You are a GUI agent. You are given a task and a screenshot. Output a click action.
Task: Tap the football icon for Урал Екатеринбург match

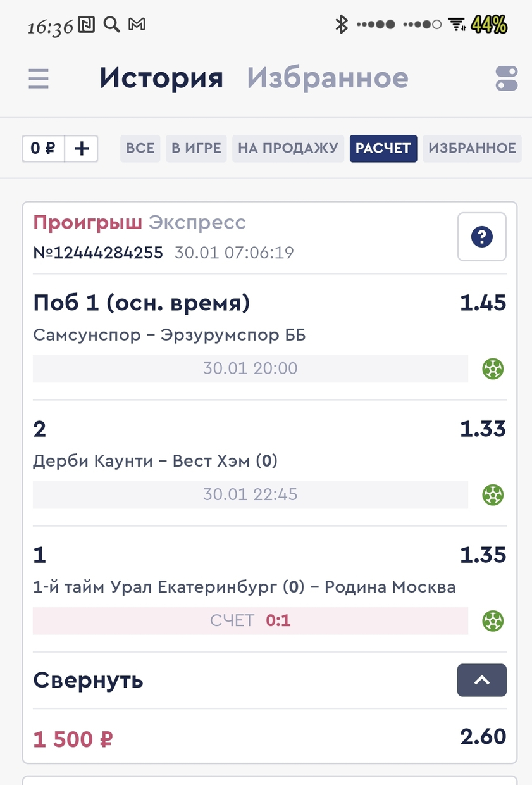pyautogui.click(x=493, y=621)
